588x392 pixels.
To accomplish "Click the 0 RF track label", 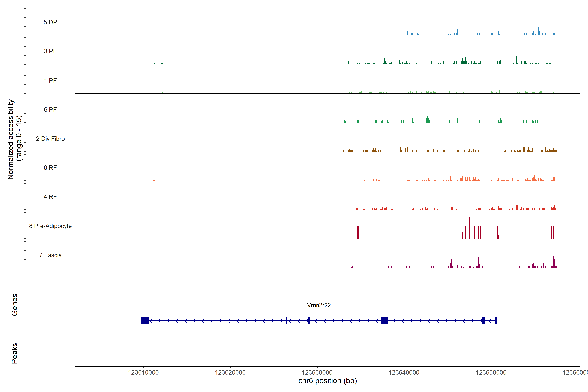I will 50,168.
